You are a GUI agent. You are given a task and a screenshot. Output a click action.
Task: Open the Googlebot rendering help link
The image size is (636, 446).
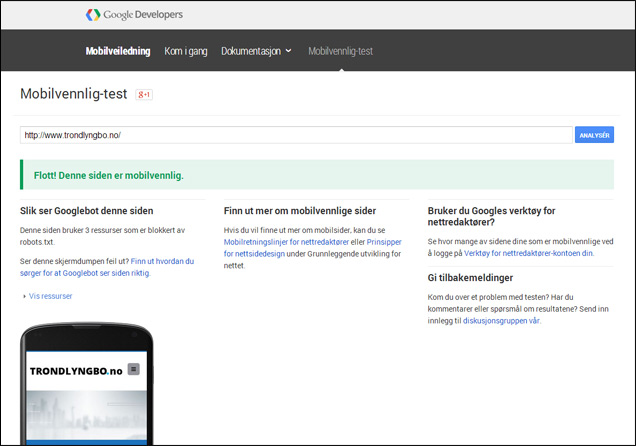pos(107,267)
